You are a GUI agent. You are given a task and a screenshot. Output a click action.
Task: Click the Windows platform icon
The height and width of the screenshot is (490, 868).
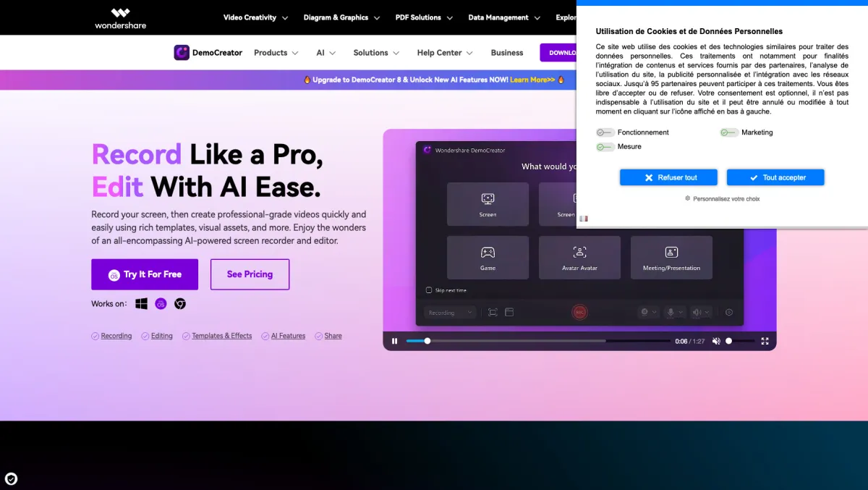tap(142, 304)
